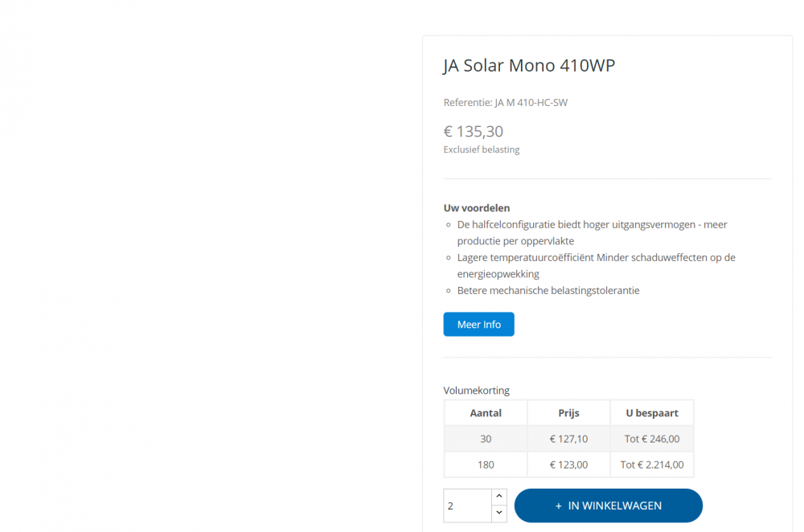Click the Prijs column header

tap(568, 413)
